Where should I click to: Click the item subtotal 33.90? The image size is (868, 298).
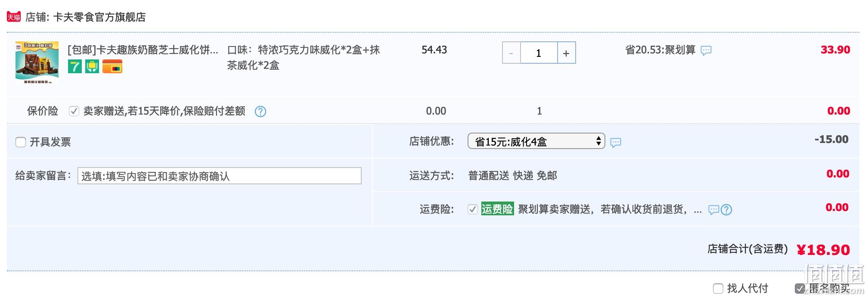(x=835, y=50)
